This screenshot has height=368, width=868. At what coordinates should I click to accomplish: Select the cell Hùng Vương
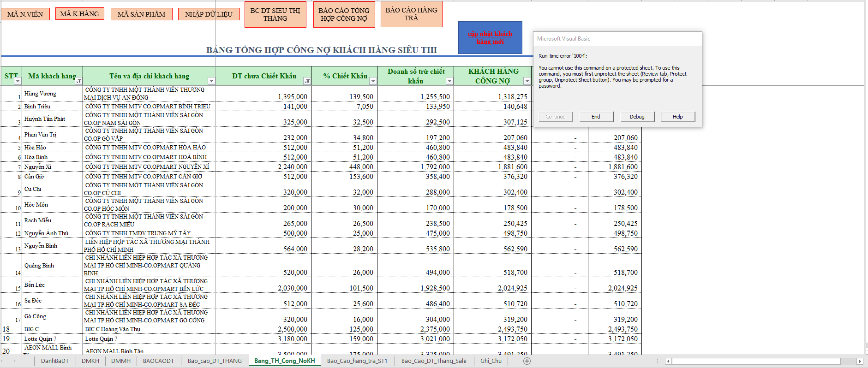point(52,93)
